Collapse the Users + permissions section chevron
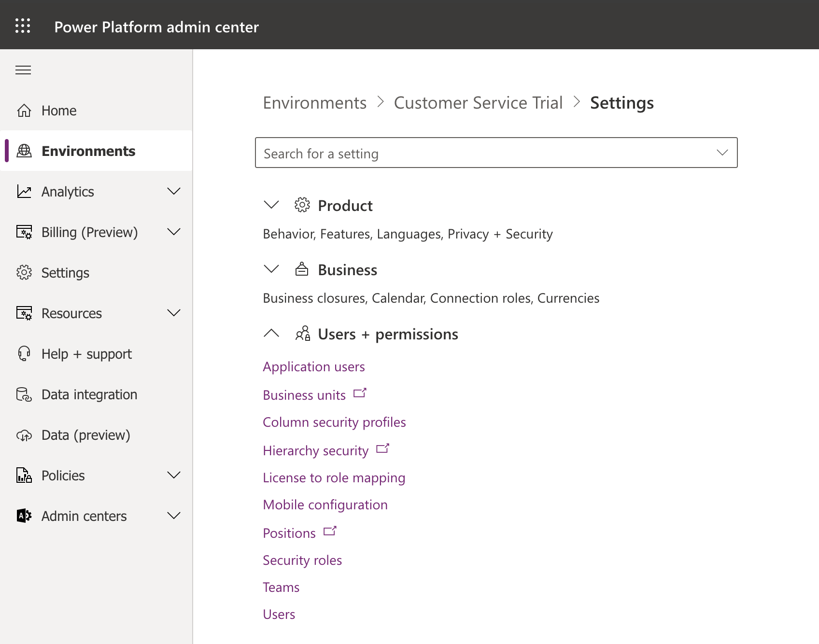 (271, 333)
